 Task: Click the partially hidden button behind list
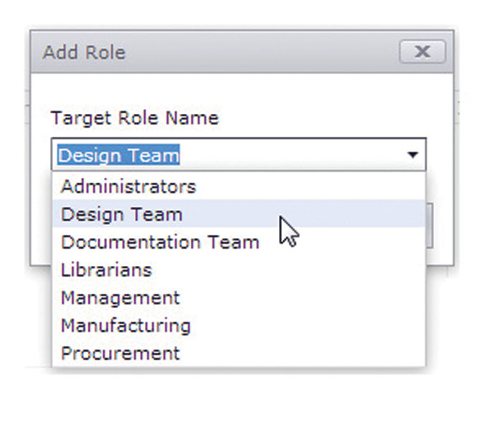(429, 226)
